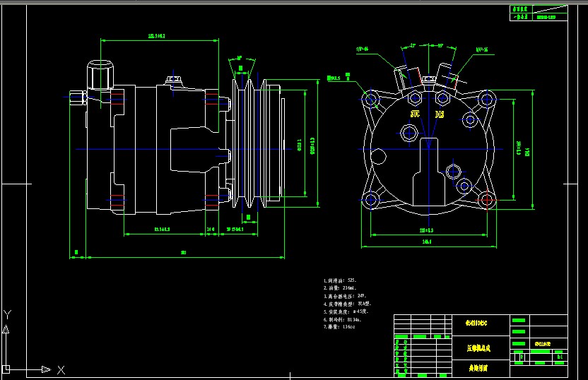Click the UCS icon Y axis label

[x=6, y=314]
